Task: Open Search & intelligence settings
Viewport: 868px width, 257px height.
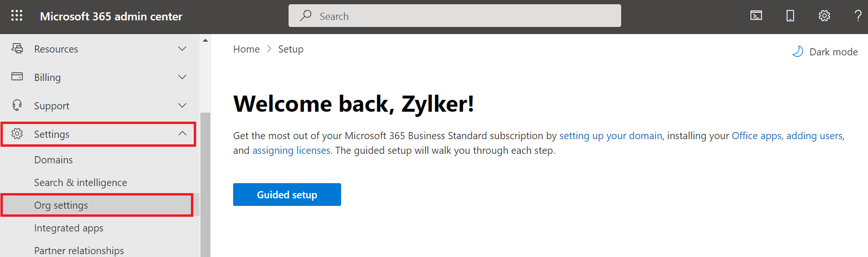Action: pos(81,183)
